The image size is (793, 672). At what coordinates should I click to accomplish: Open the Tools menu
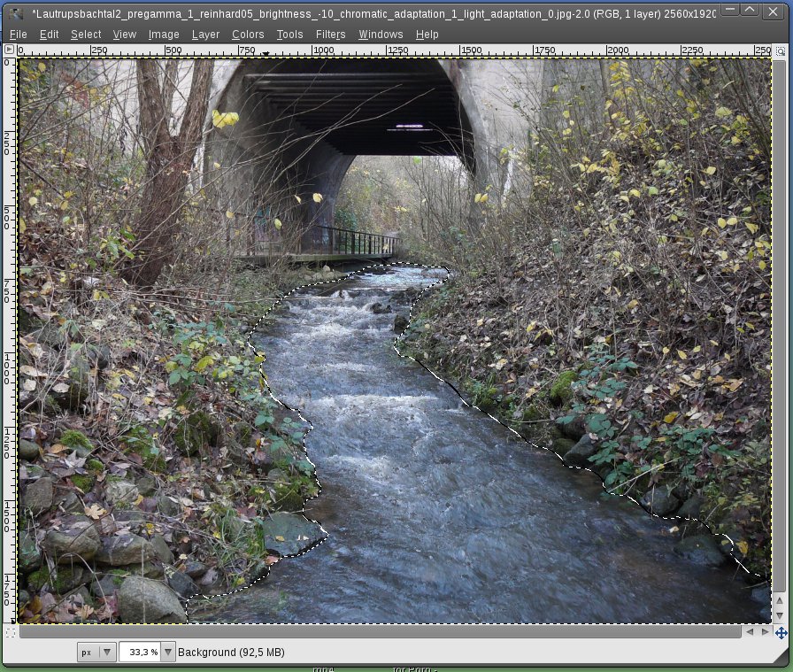[289, 35]
